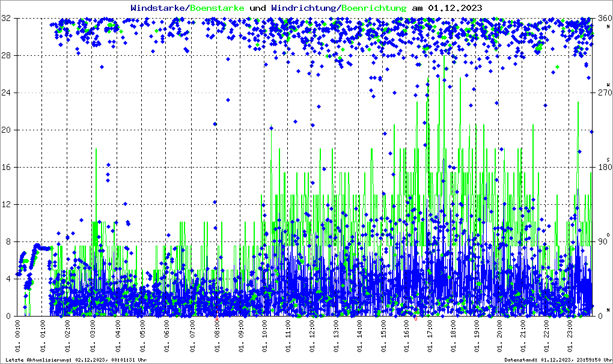Click the "32" value on left axis
This screenshot has height=364, width=613.
pyautogui.click(x=7, y=19)
